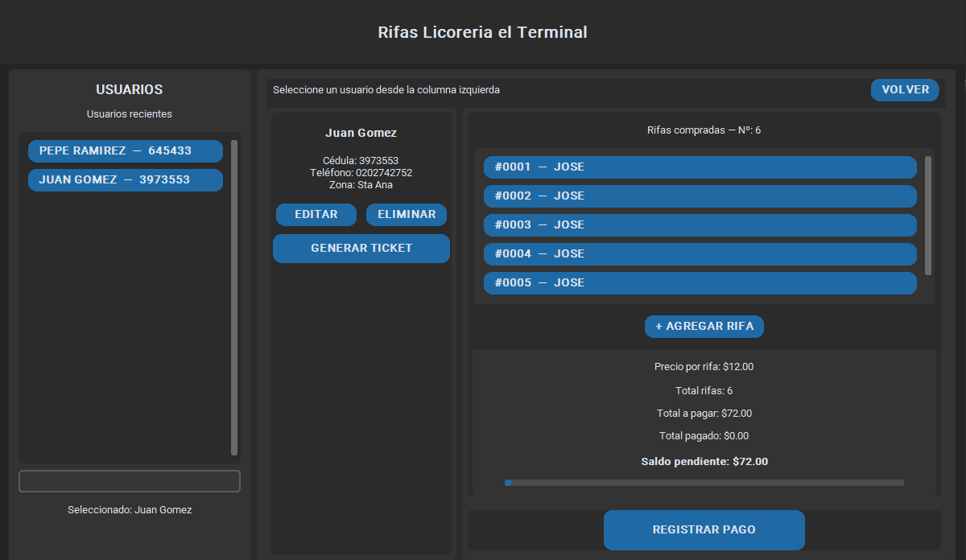Click the users list vertical scrollbar
This screenshot has width=966, height=560.
234,298
